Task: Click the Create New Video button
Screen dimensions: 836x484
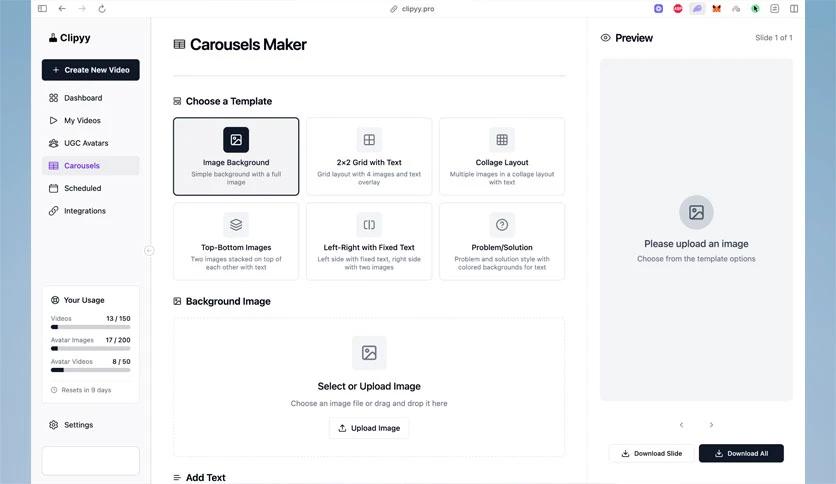Action: [x=90, y=70]
